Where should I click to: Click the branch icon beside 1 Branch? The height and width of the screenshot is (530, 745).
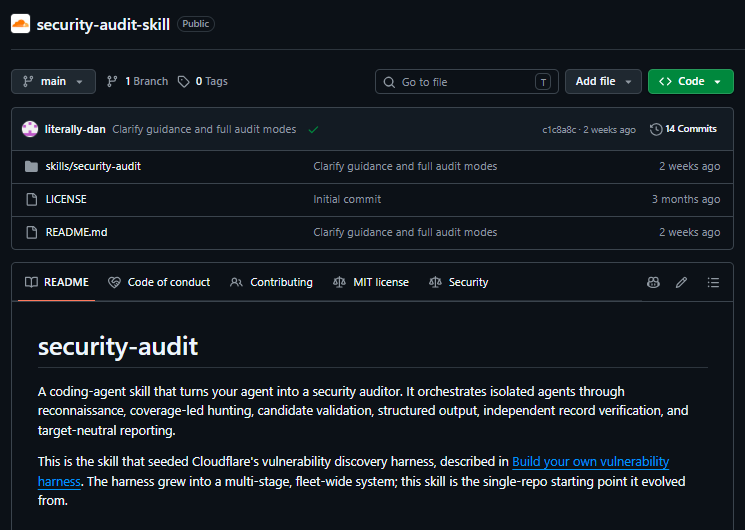click(x=112, y=82)
